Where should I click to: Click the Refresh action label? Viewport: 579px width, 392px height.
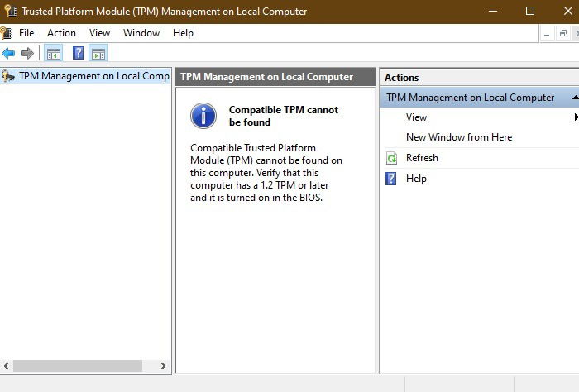point(422,158)
